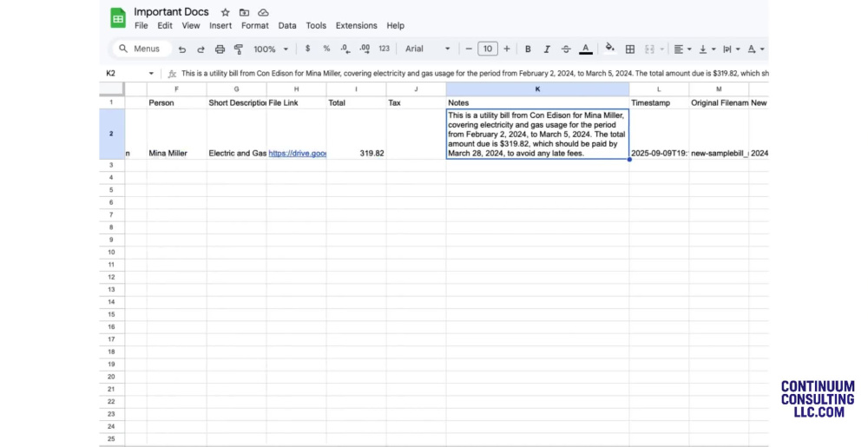Screen dimensions: 868x447
Task: Open the Insert menu
Action: [x=220, y=25]
